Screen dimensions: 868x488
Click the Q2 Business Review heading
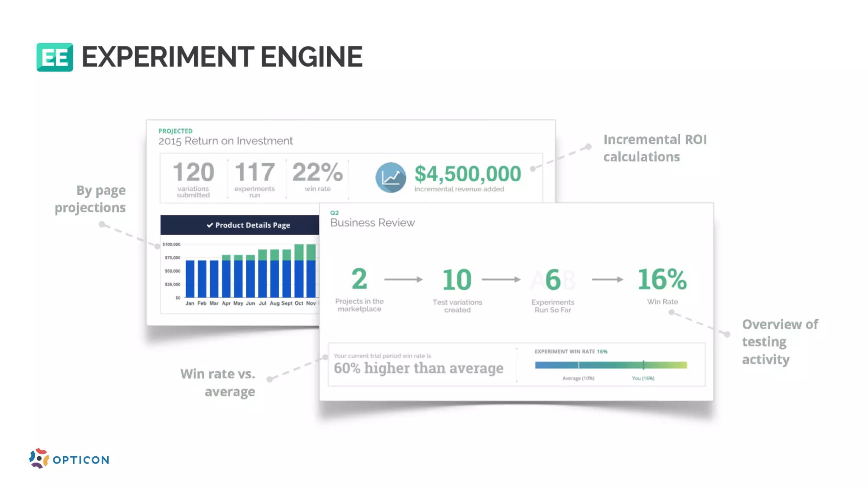point(372,222)
